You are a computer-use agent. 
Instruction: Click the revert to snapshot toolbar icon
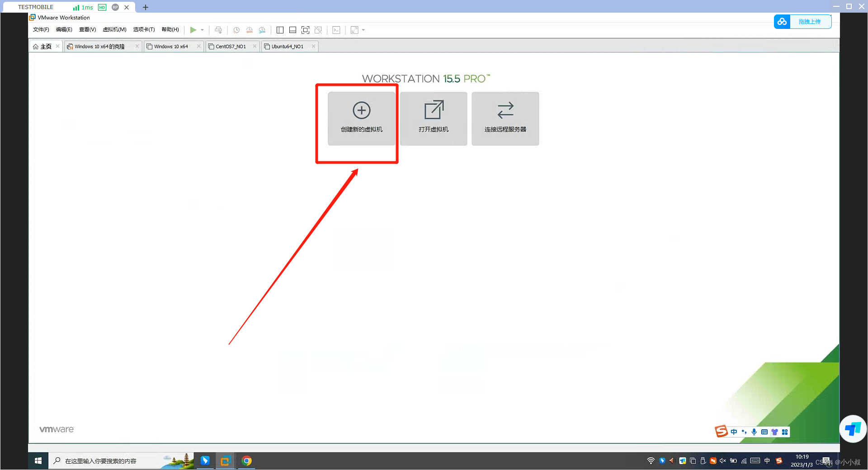pos(249,30)
